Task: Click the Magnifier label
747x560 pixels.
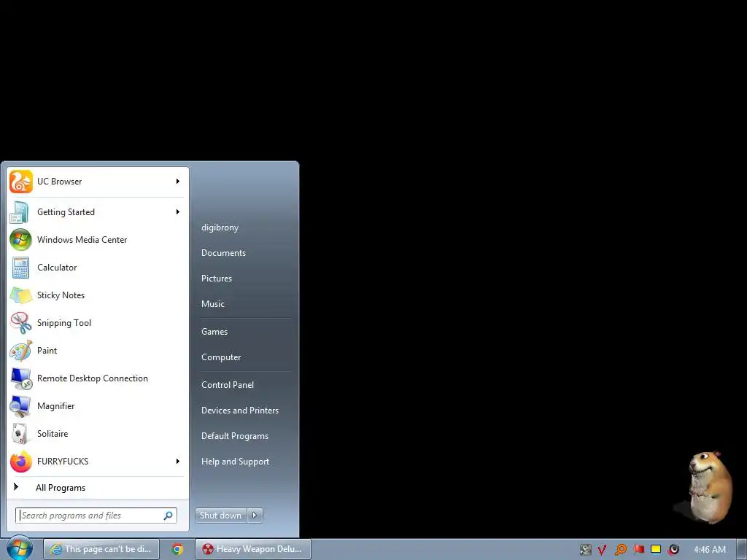Action: 55,406
